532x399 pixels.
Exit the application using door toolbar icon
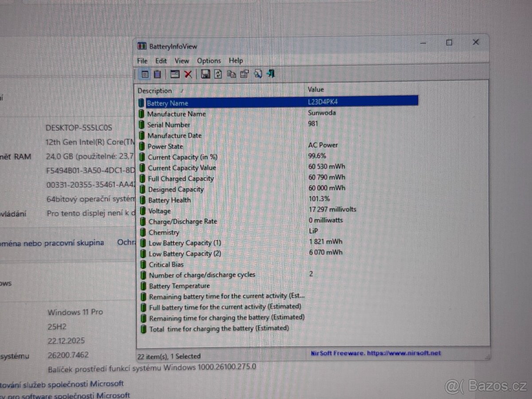click(271, 74)
